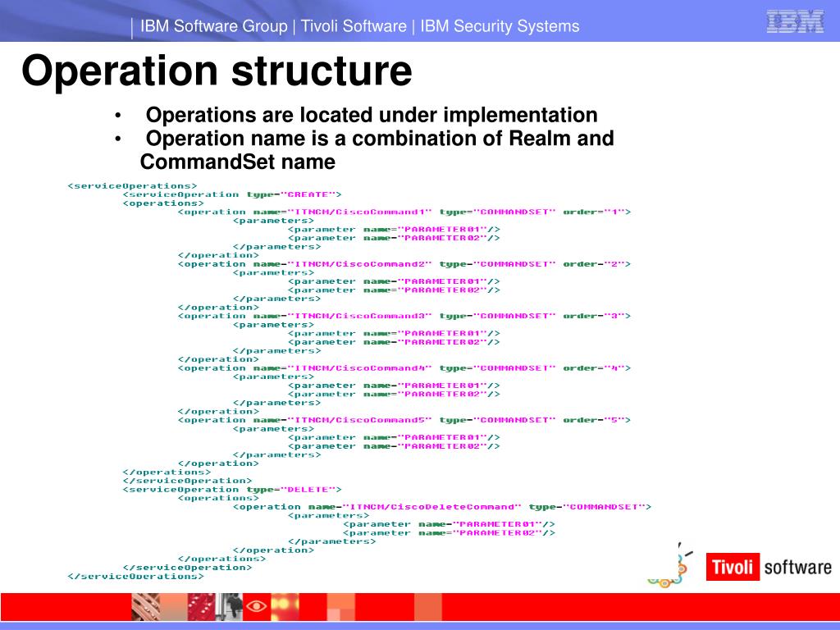
Task: Click order="1" attribute on CiscoCommand1 line
Action: point(593,212)
